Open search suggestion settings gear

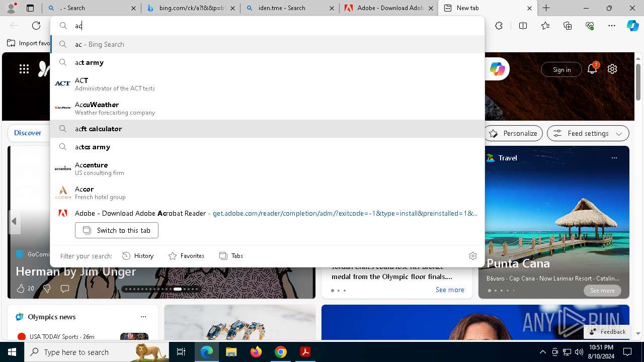click(x=472, y=256)
